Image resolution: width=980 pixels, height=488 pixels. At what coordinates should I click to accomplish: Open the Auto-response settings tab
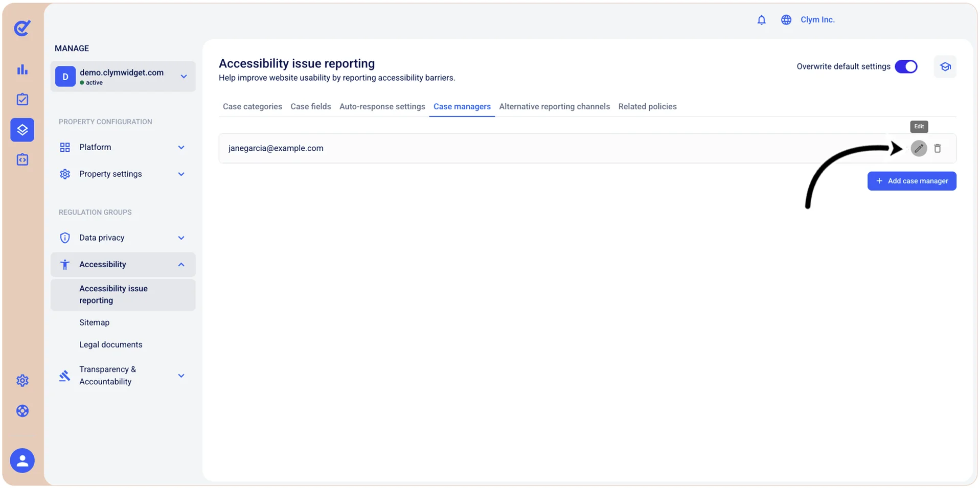(x=382, y=106)
